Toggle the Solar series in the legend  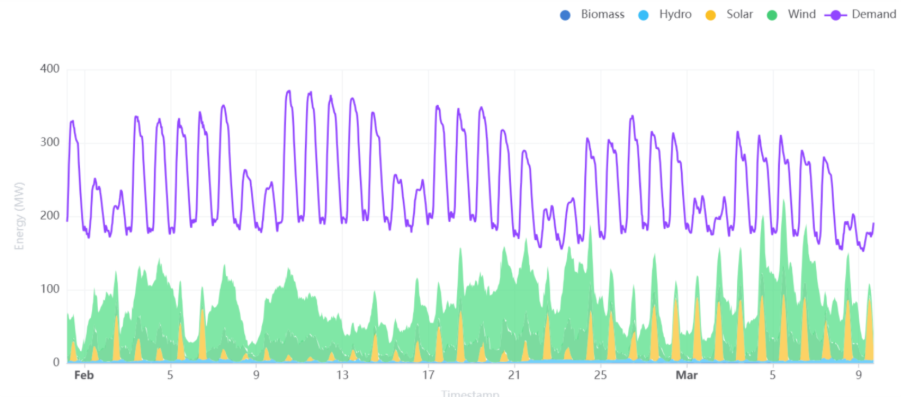(729, 15)
